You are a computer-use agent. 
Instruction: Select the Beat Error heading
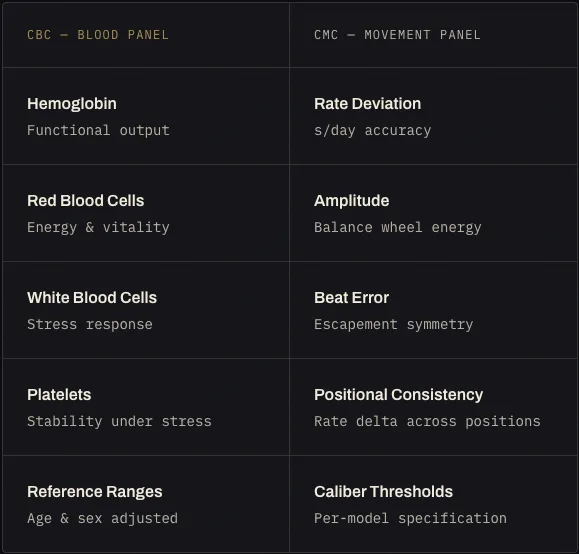pyautogui.click(x=352, y=298)
